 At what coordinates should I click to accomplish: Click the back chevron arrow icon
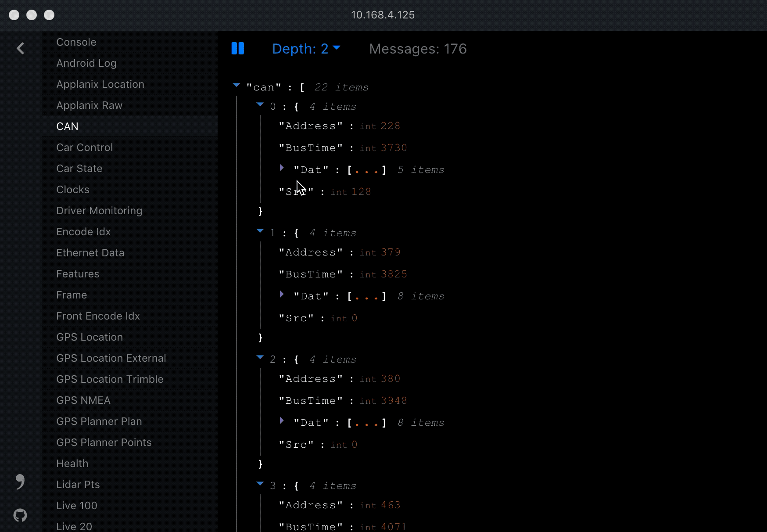tap(20, 48)
